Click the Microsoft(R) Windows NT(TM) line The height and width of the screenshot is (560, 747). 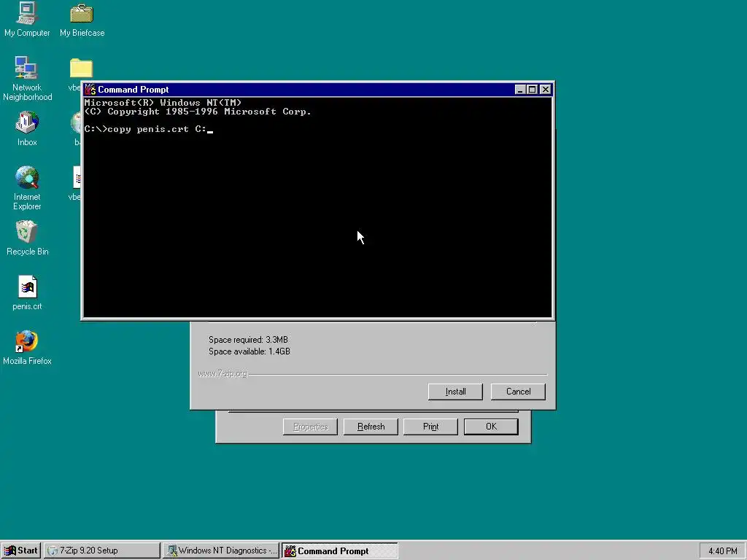click(x=163, y=102)
